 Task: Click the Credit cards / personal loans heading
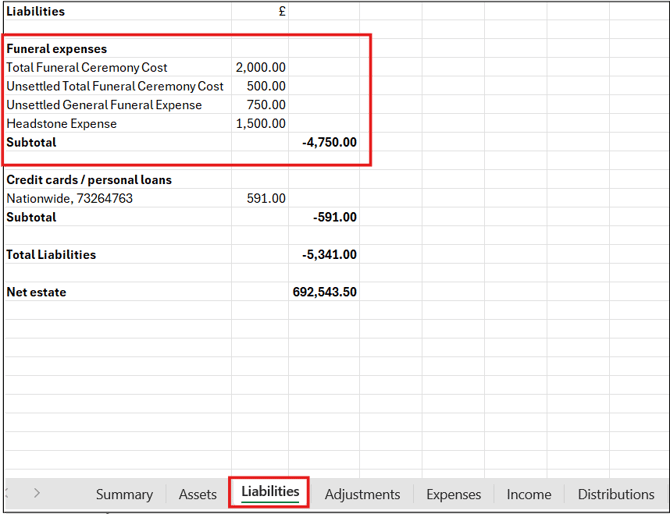pyautogui.click(x=118, y=180)
